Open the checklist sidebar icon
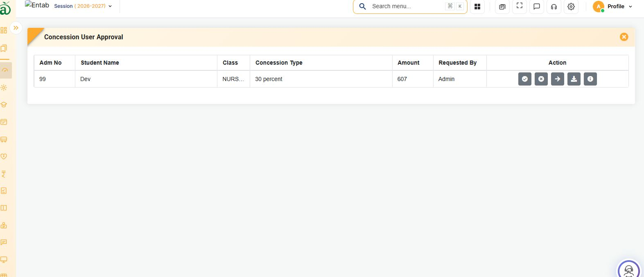Image resolution: width=644 pixels, height=277 pixels. tap(4, 191)
